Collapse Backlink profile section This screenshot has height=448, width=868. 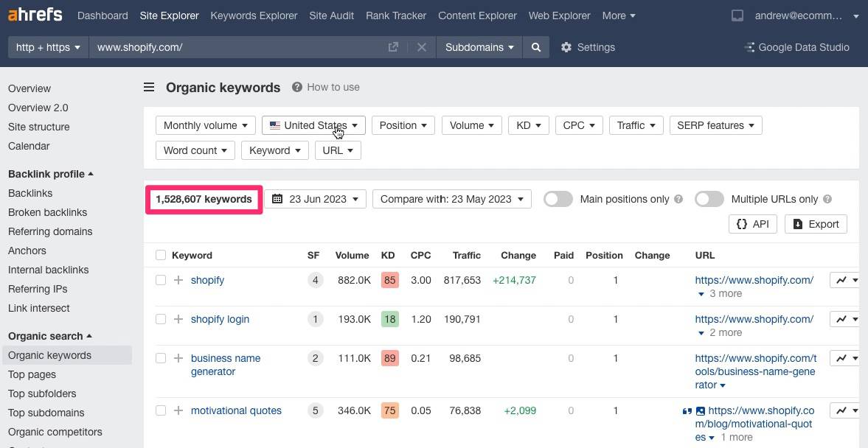pyautogui.click(x=51, y=174)
